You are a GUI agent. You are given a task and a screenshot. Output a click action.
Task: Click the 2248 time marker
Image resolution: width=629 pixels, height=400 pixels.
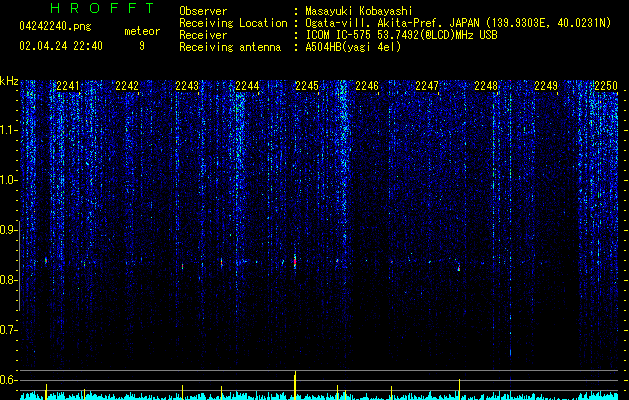point(486,86)
